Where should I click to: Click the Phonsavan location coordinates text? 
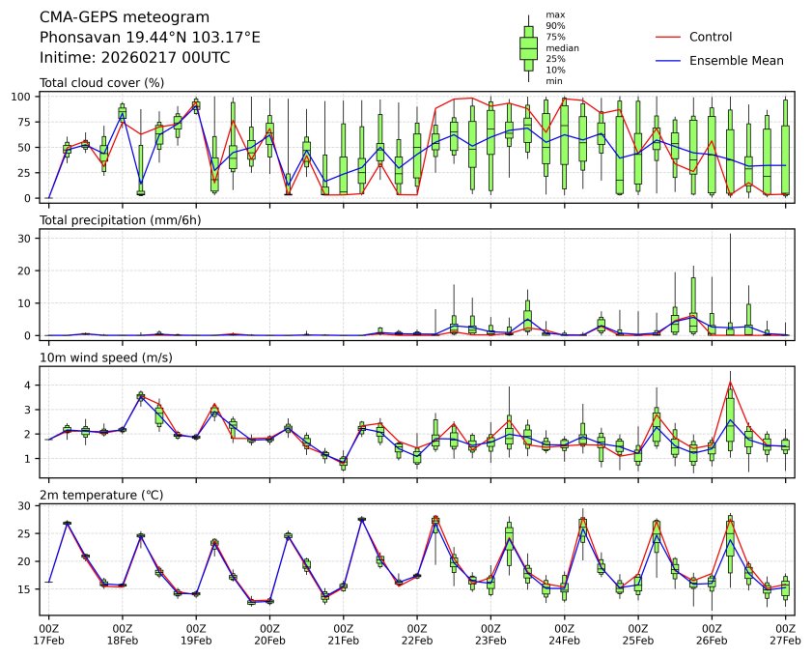(150, 37)
